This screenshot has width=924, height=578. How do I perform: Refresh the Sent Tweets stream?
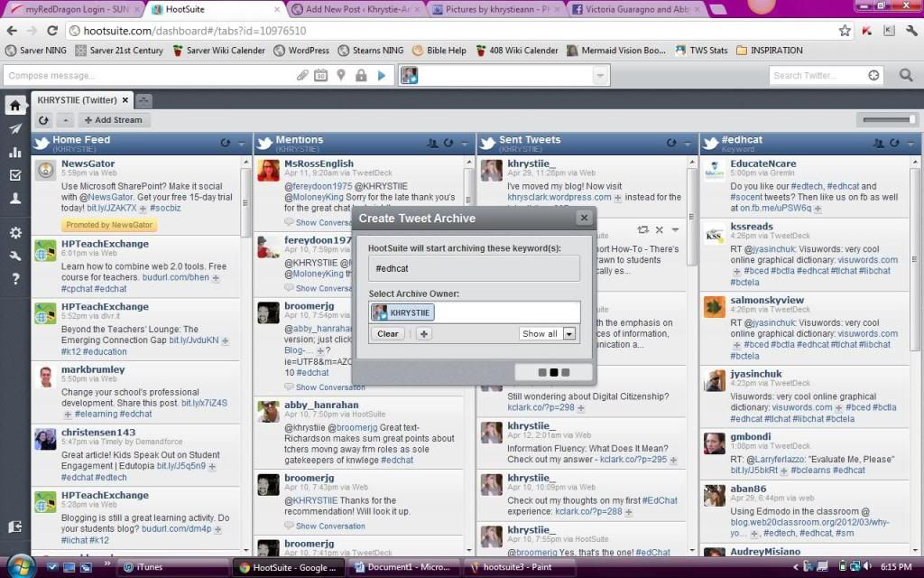[671, 143]
